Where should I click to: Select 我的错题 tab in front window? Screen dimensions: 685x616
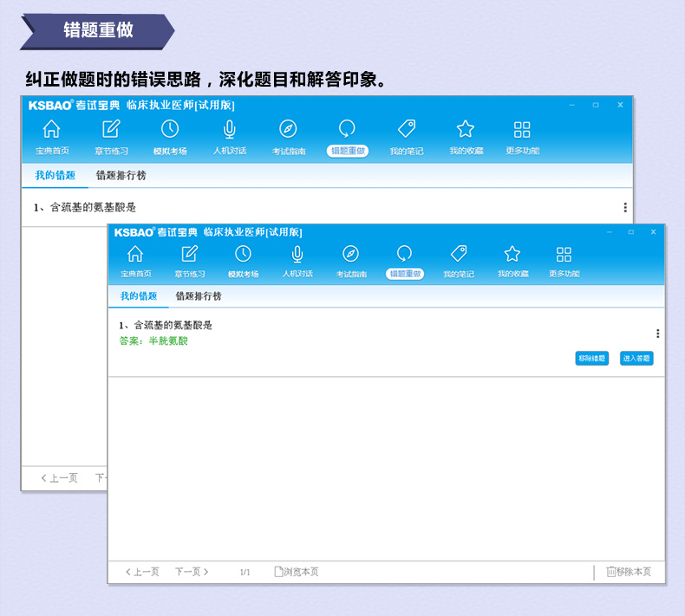coord(139,296)
